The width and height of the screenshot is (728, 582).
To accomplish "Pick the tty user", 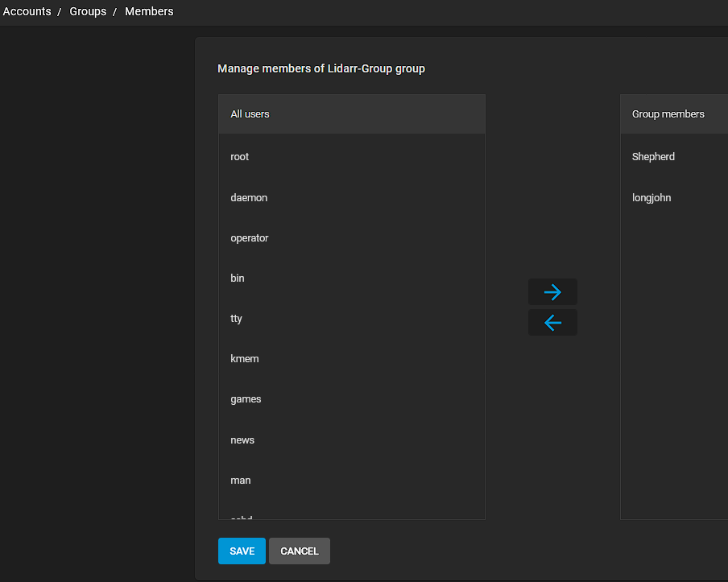I will (x=351, y=319).
